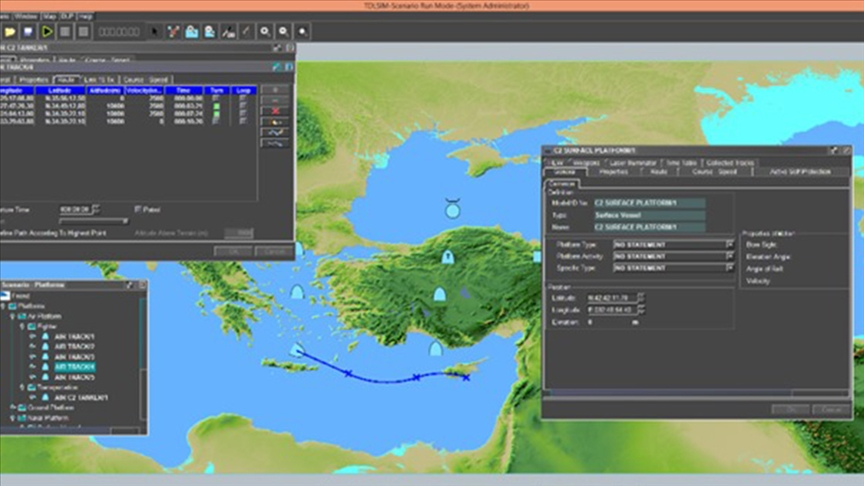Open the Platform Type dropdown
864x486 pixels.
pos(729,243)
